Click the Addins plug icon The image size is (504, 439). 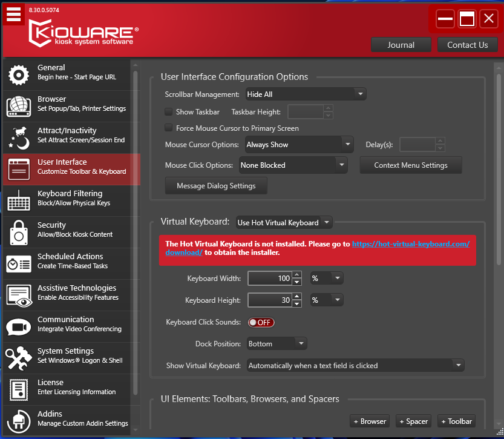(19, 421)
